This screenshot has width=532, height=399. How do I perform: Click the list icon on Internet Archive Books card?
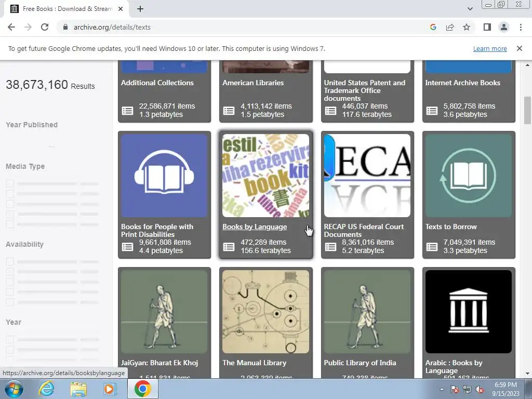[432, 111]
